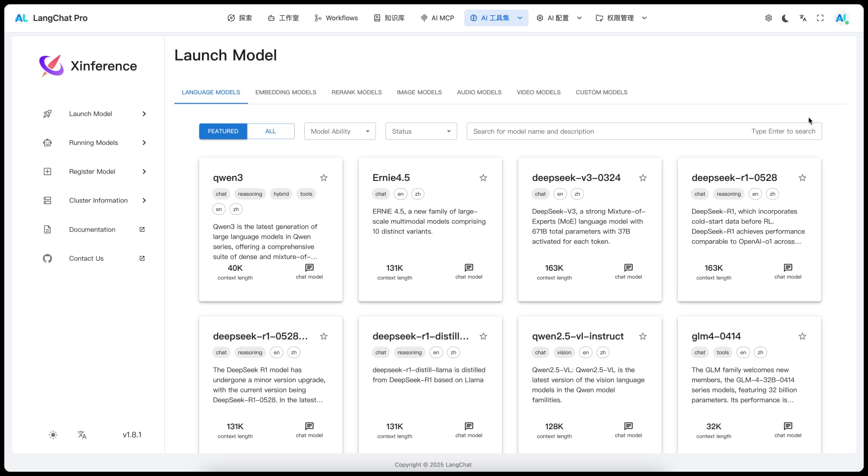Click the sidebar sun theme icon
This screenshot has height=476, width=868.
click(53, 435)
